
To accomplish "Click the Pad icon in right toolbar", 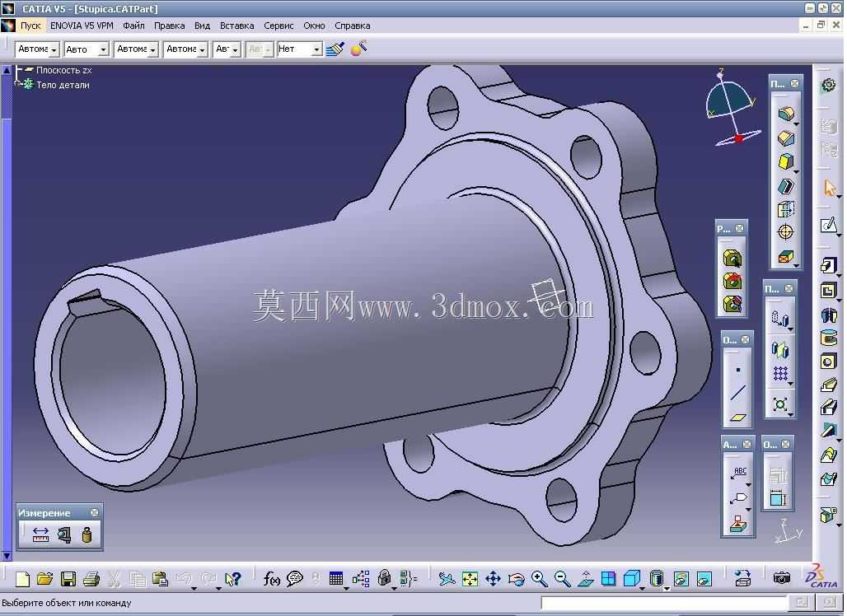I will (829, 265).
